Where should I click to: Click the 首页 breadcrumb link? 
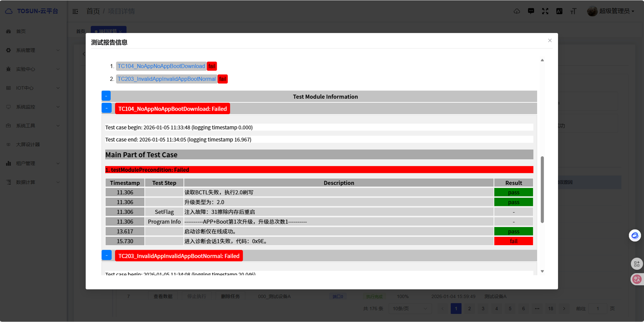[x=93, y=11]
